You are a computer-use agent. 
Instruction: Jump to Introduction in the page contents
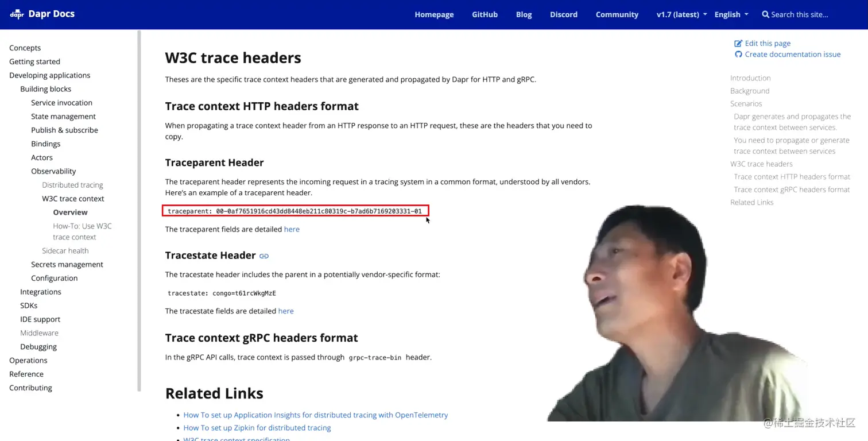click(750, 78)
